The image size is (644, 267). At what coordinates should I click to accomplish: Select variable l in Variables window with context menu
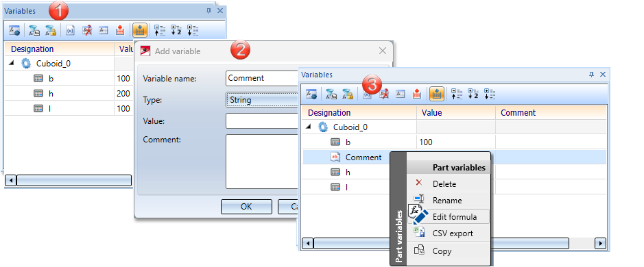[x=347, y=187]
